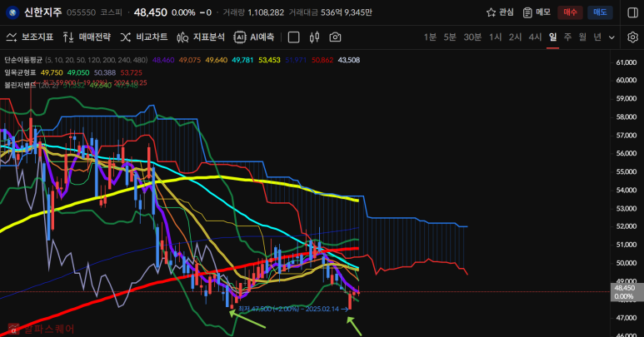Click the Shinhan stock logo icon
The image size is (644, 337).
(12, 12)
